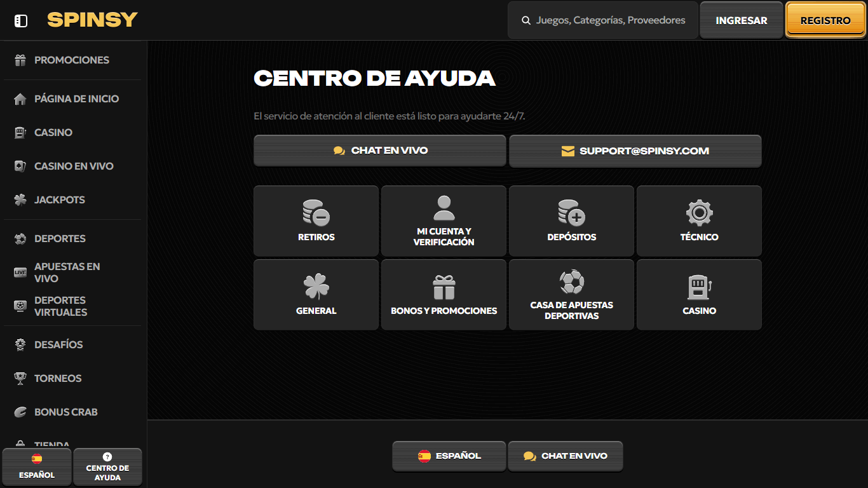Click the coins-minus Retiros icon
Viewport: 868px width, 488px height.
click(316, 212)
